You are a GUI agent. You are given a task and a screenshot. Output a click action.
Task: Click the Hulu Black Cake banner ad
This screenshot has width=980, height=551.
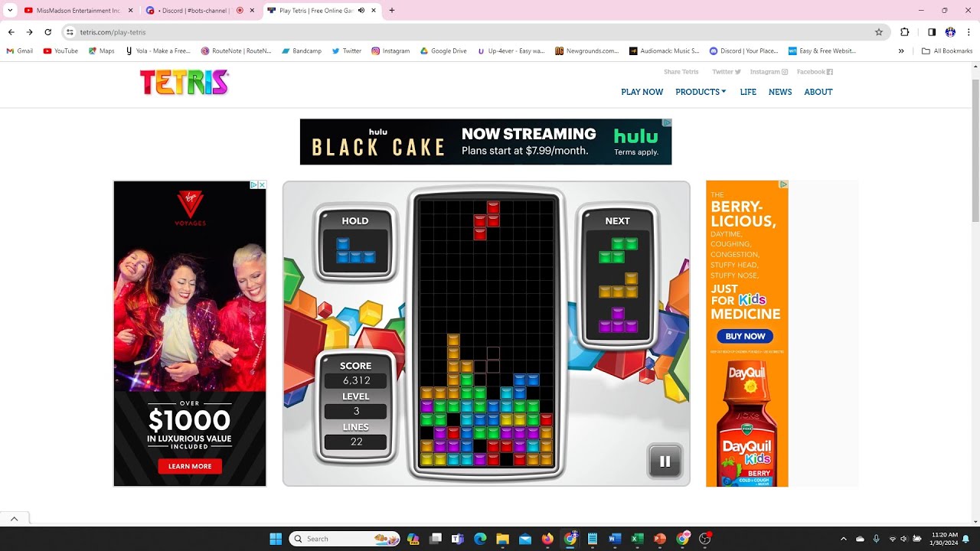tap(485, 142)
